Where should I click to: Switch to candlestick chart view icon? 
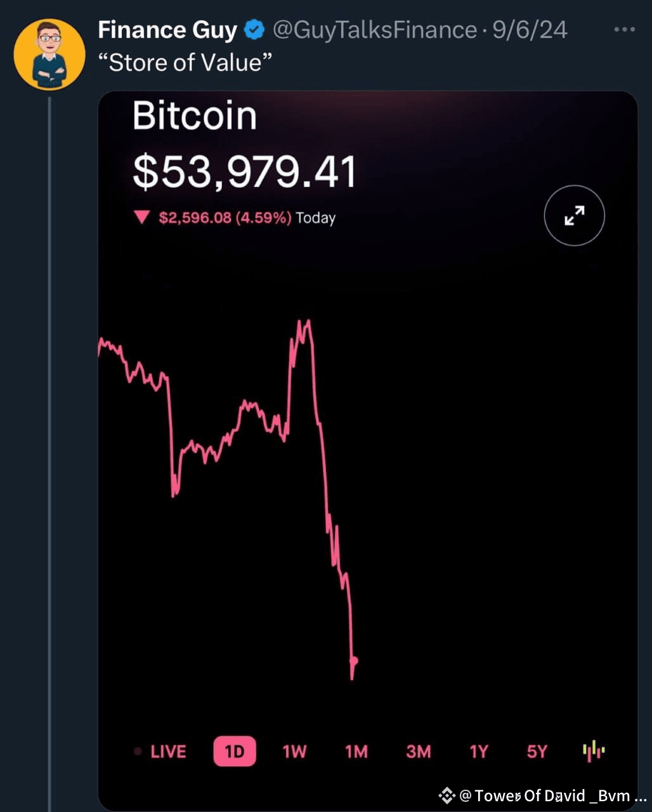594,751
